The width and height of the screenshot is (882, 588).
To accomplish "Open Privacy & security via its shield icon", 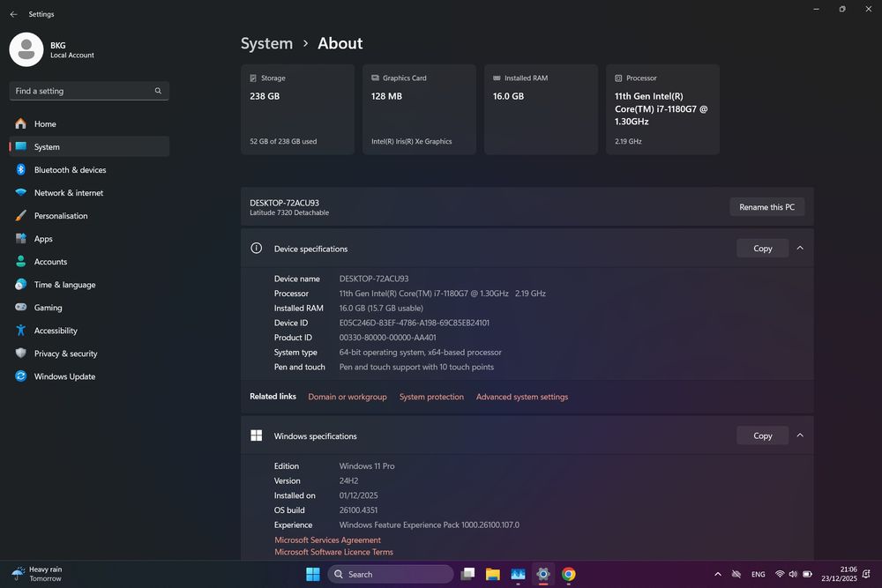I will (21, 353).
